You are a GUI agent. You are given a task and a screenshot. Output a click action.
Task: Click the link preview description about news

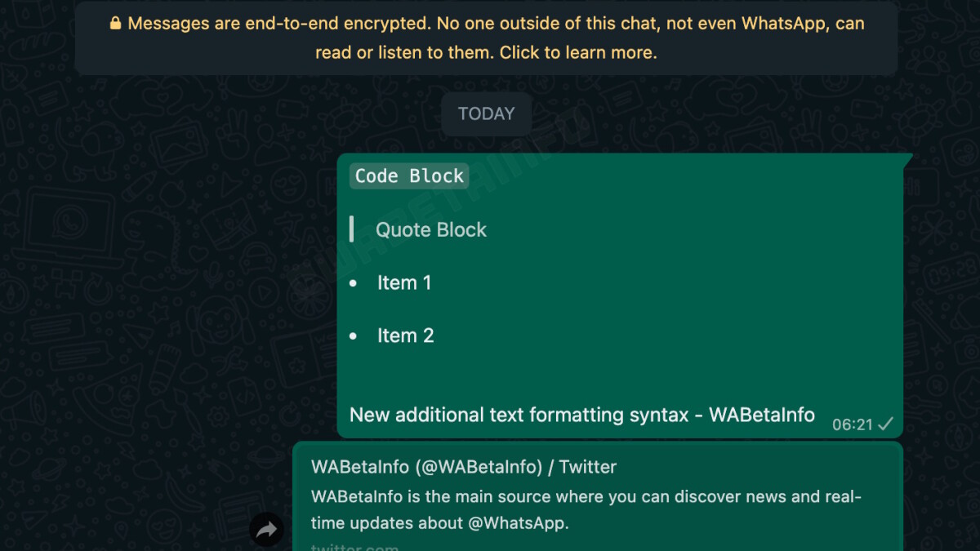586,497
